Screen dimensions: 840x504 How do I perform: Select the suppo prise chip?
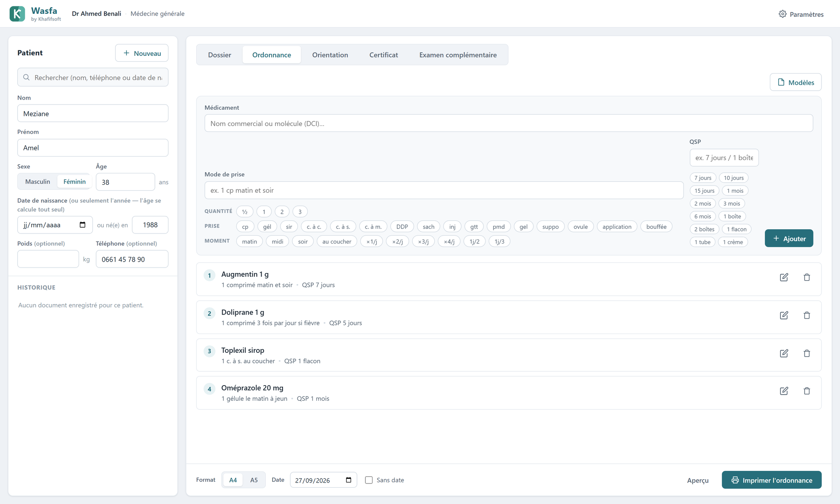550,227
